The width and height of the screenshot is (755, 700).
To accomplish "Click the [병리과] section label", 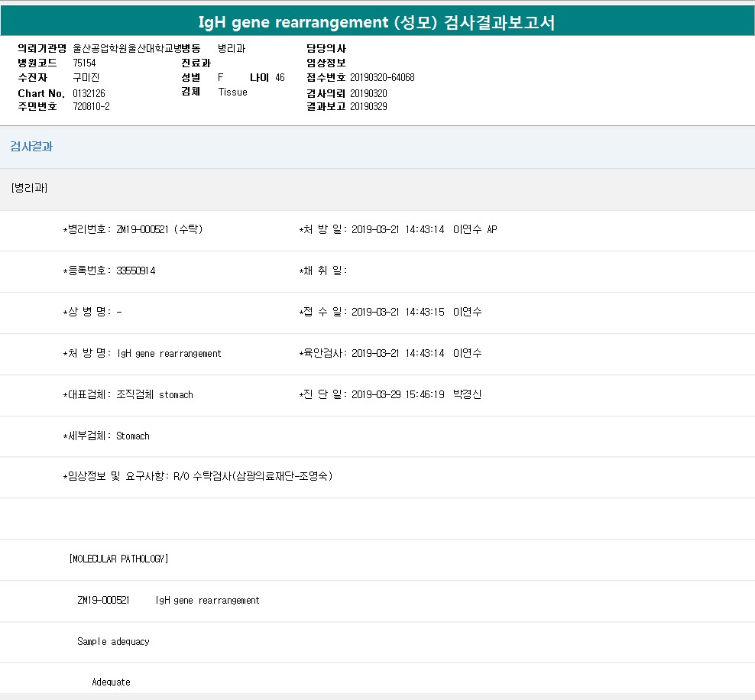I will pyautogui.click(x=30, y=188).
